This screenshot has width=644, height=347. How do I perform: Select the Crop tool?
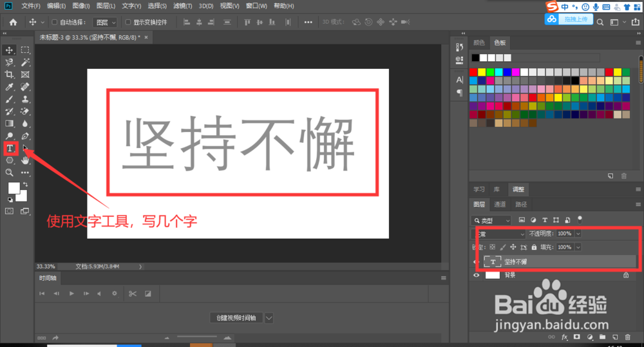(9, 75)
